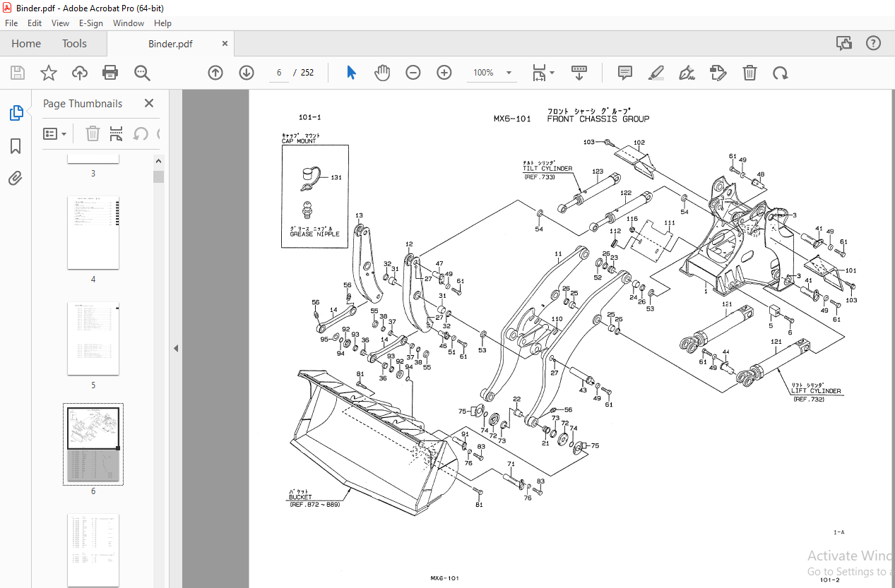The height and width of the screenshot is (588, 895).
Task: Click the 'CAP MOUNT' label
Action: (299, 141)
